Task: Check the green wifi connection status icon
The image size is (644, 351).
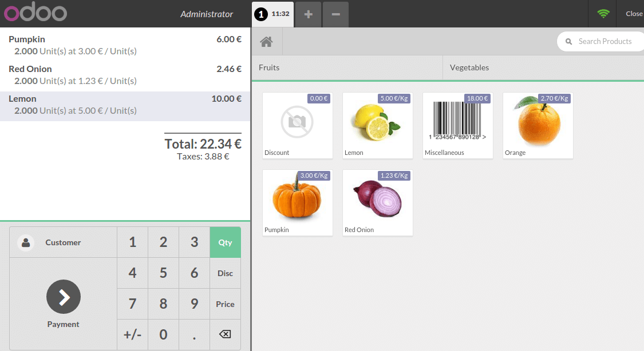Action: pyautogui.click(x=603, y=14)
